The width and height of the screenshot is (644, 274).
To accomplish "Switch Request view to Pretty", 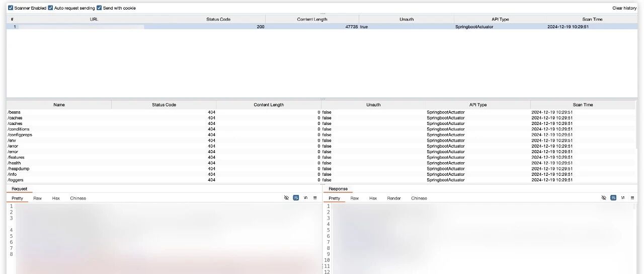I will (x=18, y=198).
